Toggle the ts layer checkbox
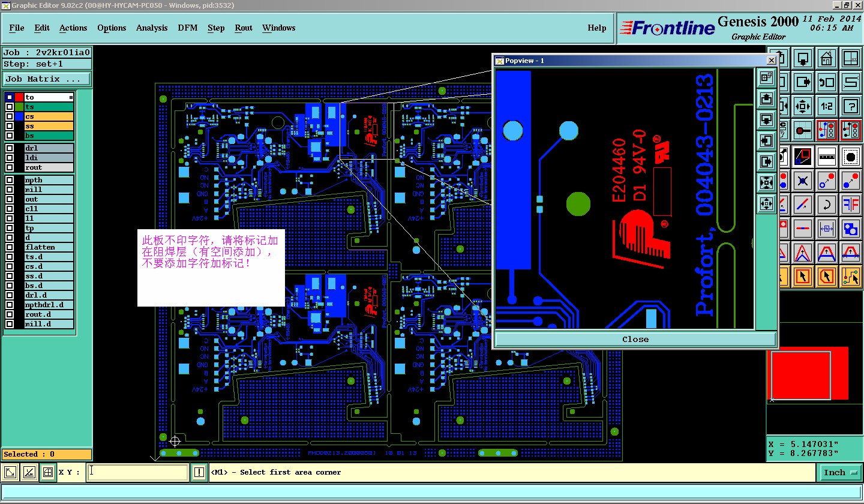This screenshot has height=504, width=864. [x=10, y=107]
